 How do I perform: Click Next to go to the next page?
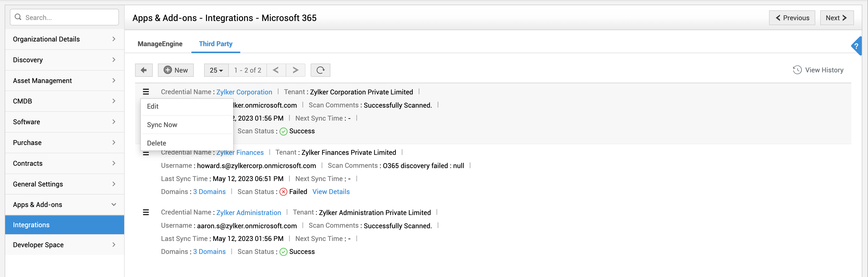pyautogui.click(x=837, y=17)
